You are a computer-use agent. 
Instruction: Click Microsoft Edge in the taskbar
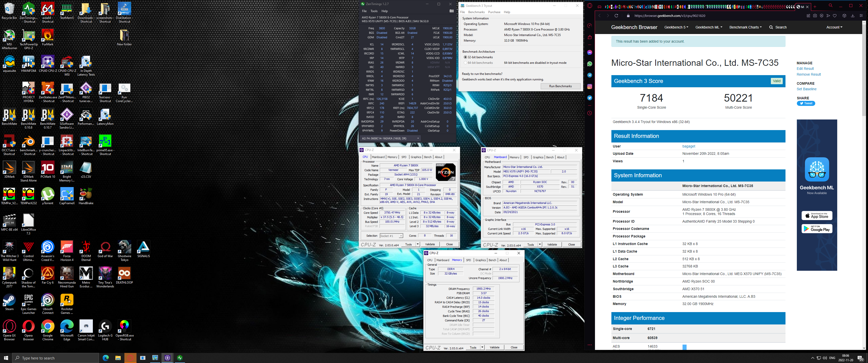(105, 358)
